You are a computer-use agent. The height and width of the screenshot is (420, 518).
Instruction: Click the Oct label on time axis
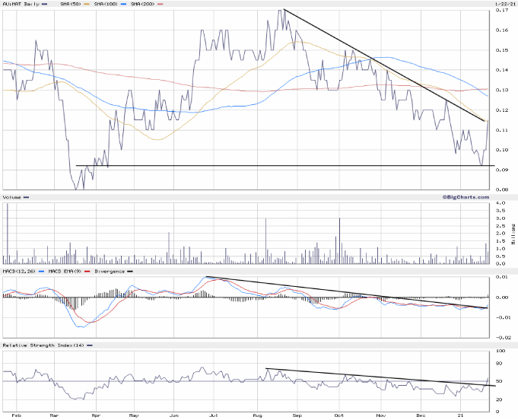[x=338, y=416]
